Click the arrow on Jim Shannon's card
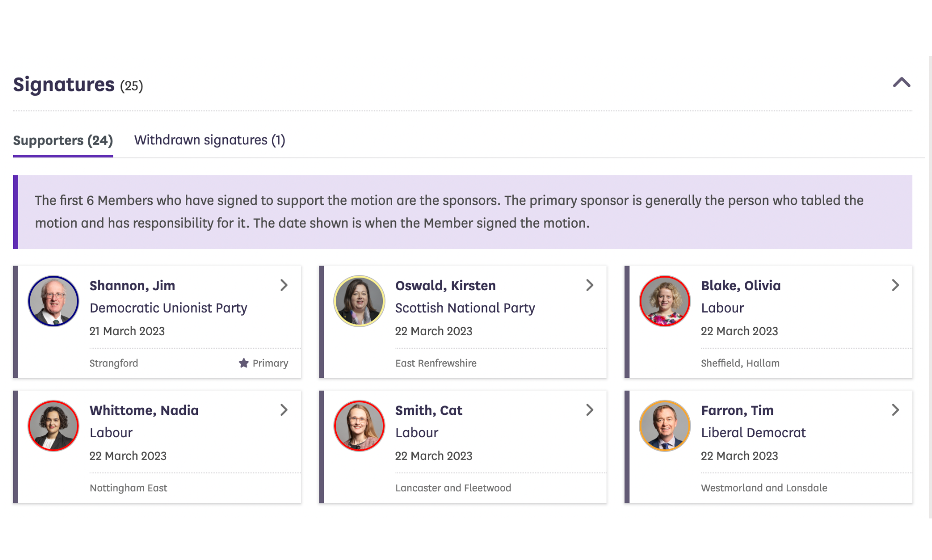 click(284, 285)
